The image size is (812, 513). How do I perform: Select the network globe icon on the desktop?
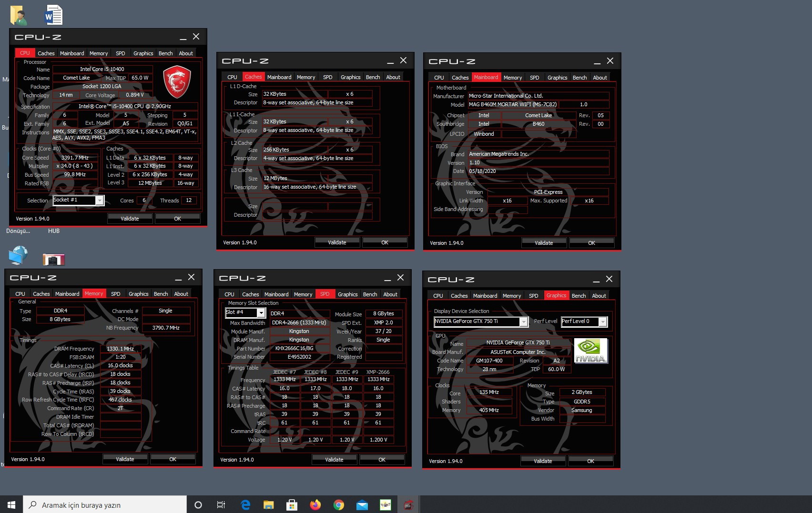point(19,255)
